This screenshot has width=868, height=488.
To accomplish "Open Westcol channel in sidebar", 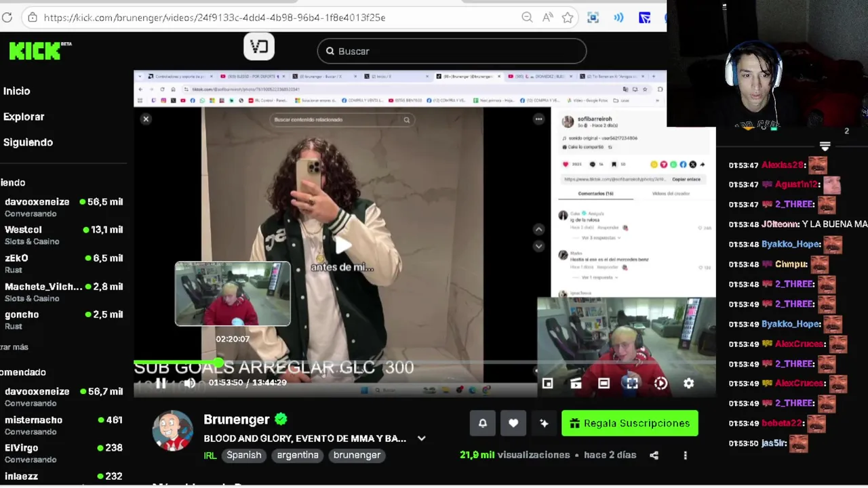I will click(x=63, y=235).
